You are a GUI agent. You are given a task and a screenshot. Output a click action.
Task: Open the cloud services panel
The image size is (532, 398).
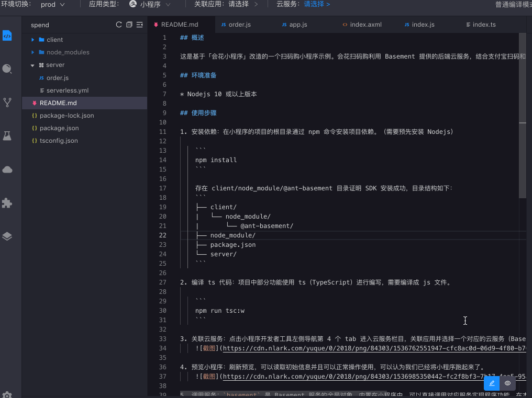[7, 169]
